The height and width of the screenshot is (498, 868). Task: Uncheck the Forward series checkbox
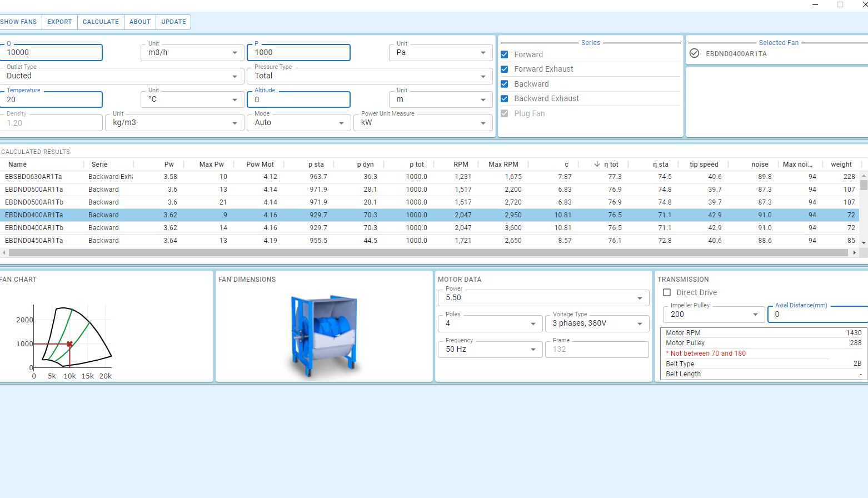505,54
